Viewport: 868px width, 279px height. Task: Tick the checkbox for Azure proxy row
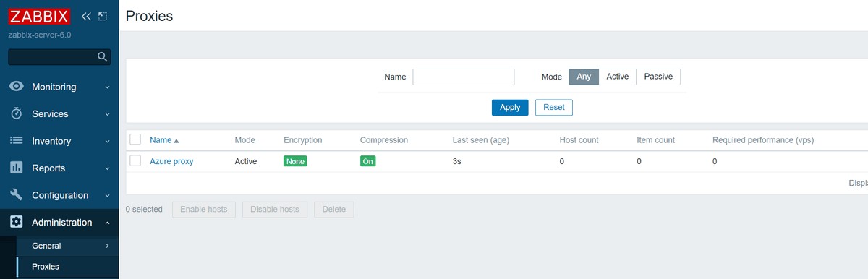point(135,161)
